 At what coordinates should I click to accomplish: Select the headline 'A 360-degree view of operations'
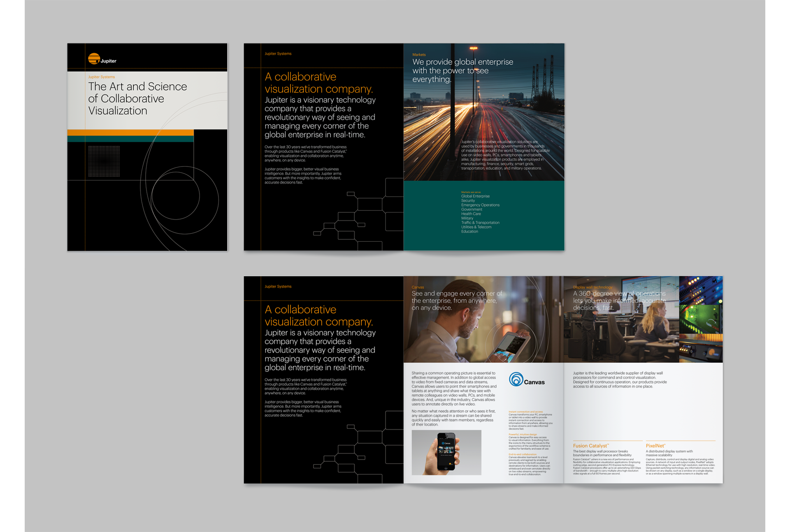[x=619, y=294]
